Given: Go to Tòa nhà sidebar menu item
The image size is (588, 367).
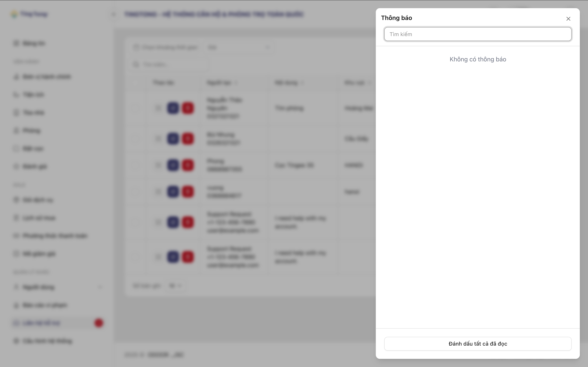Looking at the screenshot, I should coord(33,113).
